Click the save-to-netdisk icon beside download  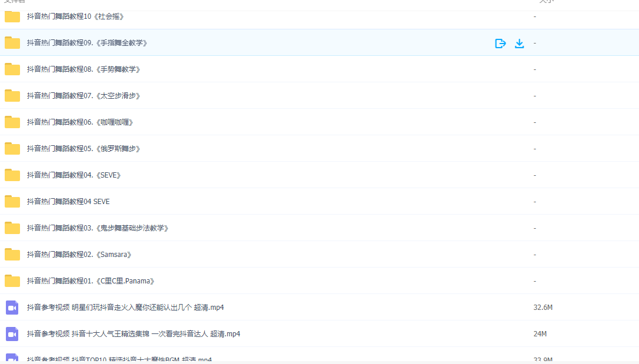coord(500,43)
